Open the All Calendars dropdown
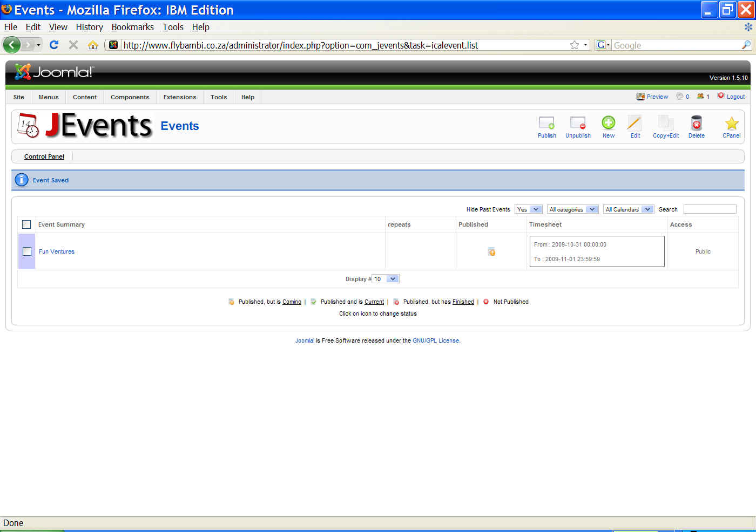The height and width of the screenshot is (532, 756). click(x=629, y=209)
